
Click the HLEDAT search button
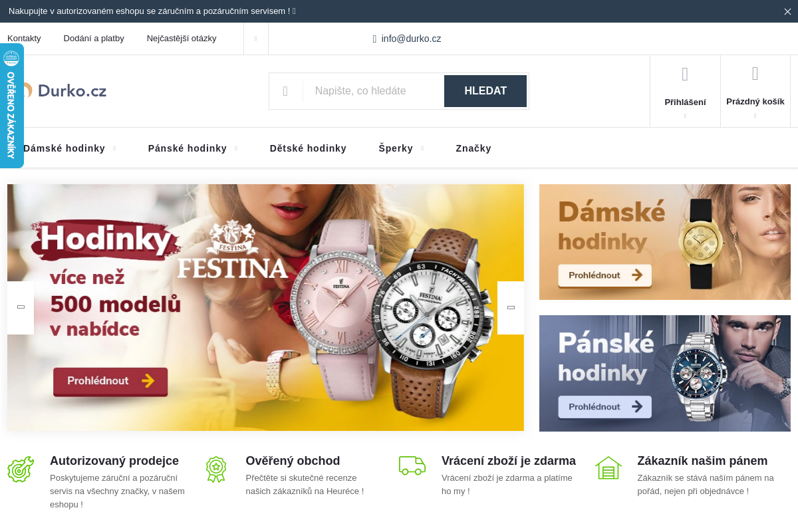click(485, 91)
